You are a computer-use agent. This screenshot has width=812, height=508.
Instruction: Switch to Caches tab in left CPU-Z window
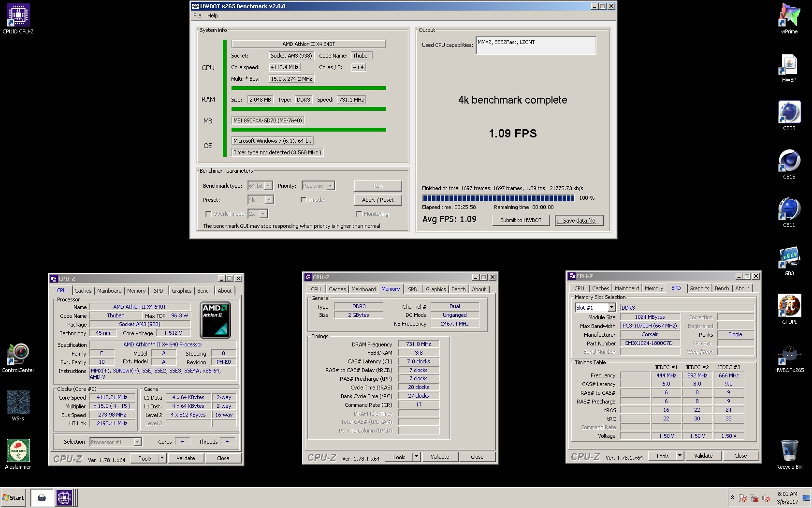[x=83, y=291]
